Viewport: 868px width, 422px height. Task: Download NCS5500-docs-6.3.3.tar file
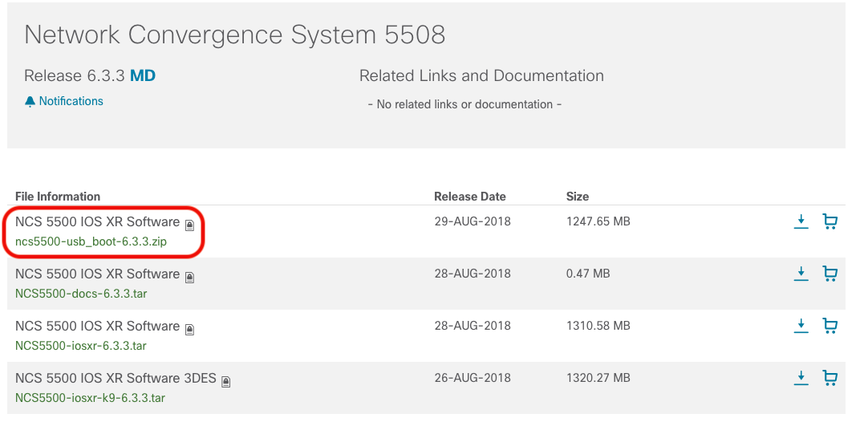pyautogui.click(x=801, y=274)
